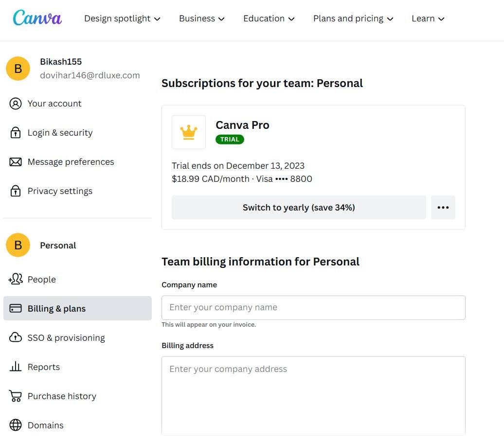This screenshot has width=504, height=439.
Task: Click the Login & security padlock icon
Action: point(16,133)
